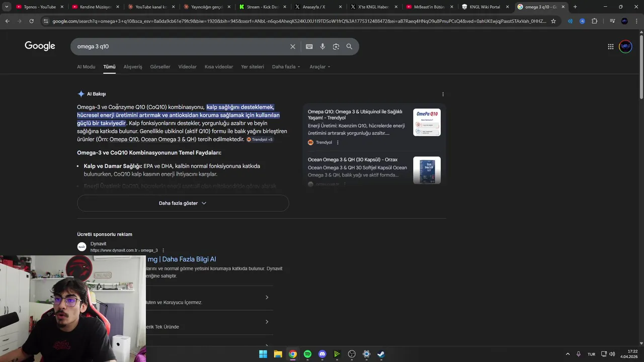Switch to the Tgenos - YouTube browser tab

tap(40, 7)
